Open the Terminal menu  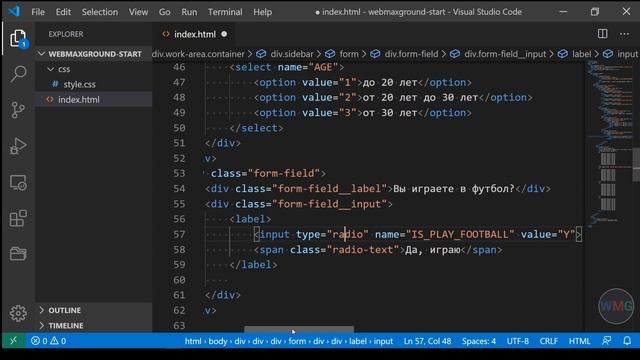[225, 12]
